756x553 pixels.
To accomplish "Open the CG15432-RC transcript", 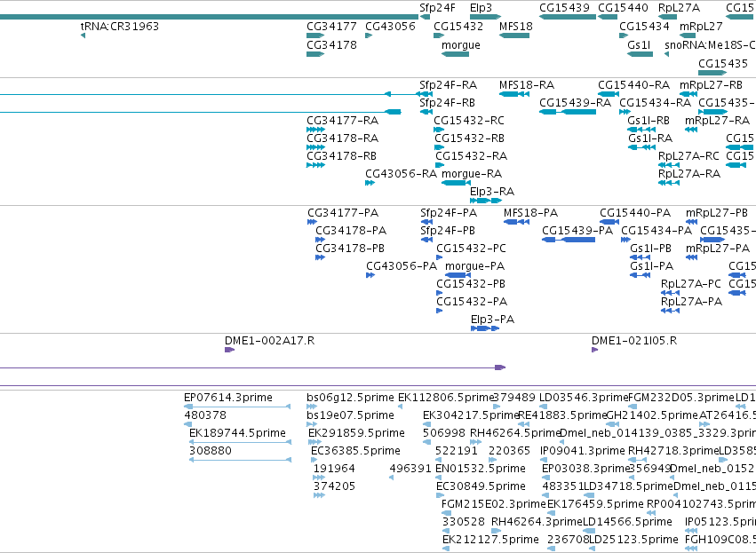I will click(439, 130).
